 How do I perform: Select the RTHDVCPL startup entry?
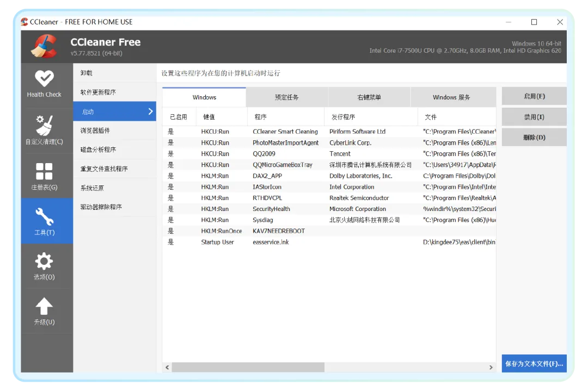click(x=329, y=198)
